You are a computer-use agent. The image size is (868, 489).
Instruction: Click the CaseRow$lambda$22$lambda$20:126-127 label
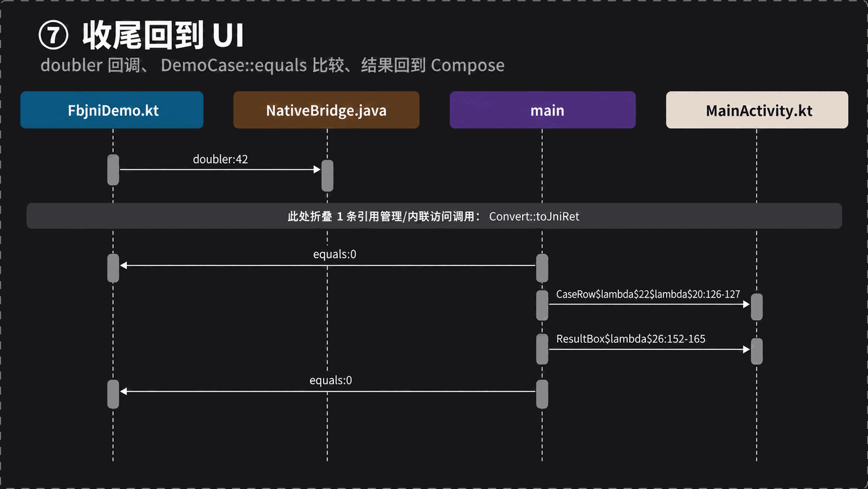648,294
